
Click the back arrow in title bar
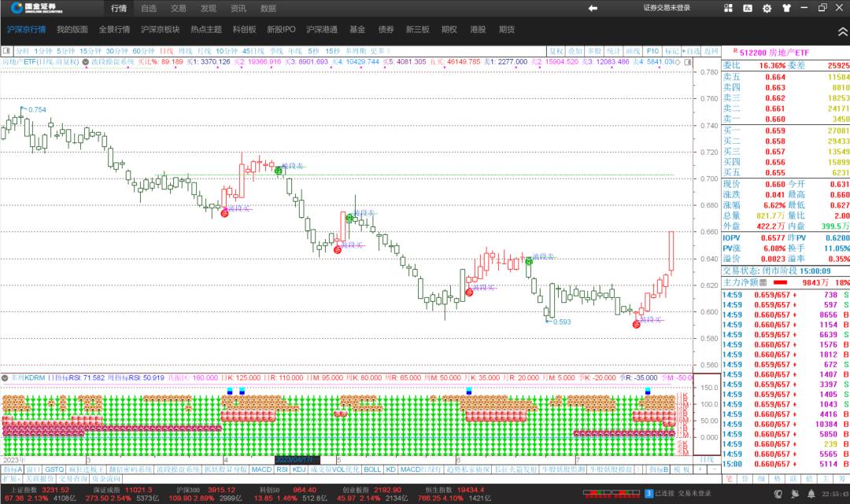[x=593, y=8]
